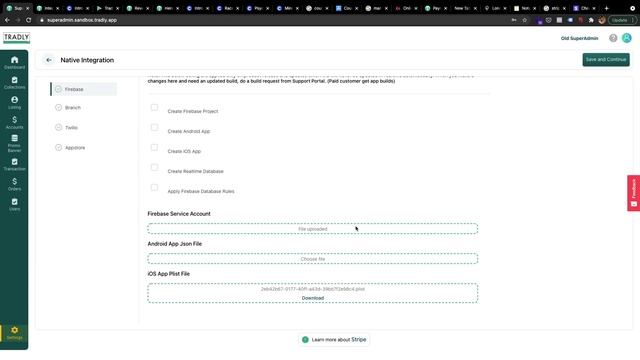This screenshot has height=360, width=640.
Task: Check the Create Android App checkbox
Action: click(x=154, y=127)
